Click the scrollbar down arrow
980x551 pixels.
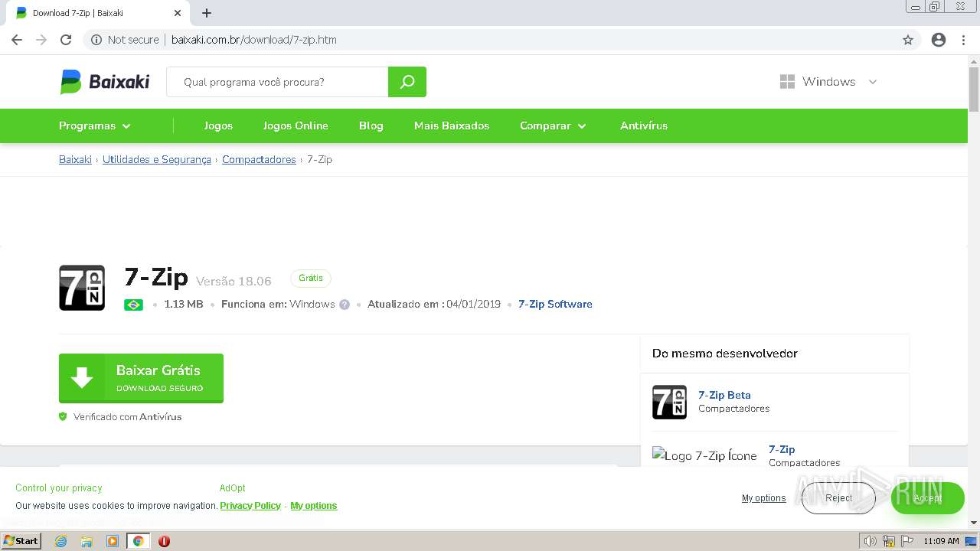click(974, 523)
